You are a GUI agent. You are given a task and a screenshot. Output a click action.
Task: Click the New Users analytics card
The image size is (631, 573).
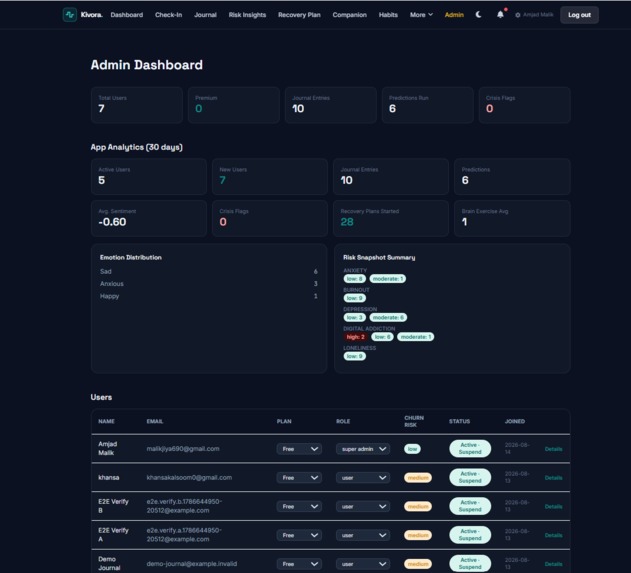(270, 177)
